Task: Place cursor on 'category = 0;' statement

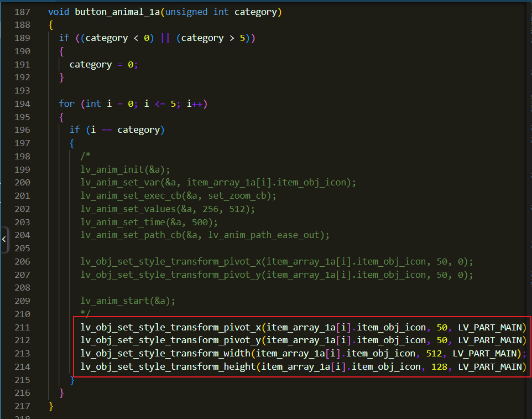Action: [103, 65]
